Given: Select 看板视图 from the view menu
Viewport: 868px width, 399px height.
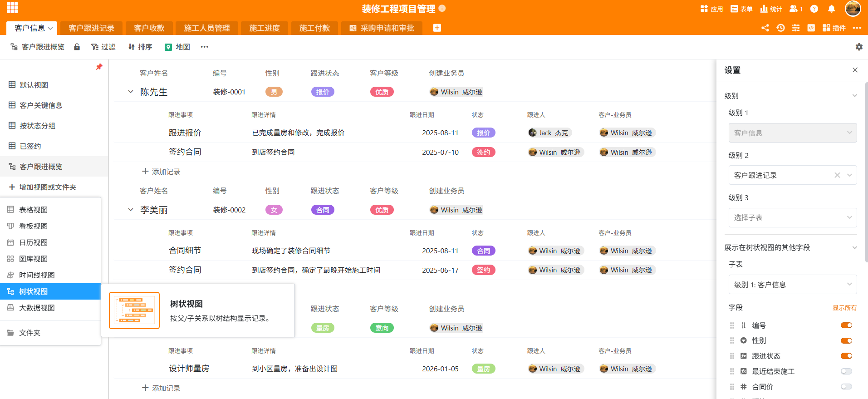Looking at the screenshot, I should 34,226.
